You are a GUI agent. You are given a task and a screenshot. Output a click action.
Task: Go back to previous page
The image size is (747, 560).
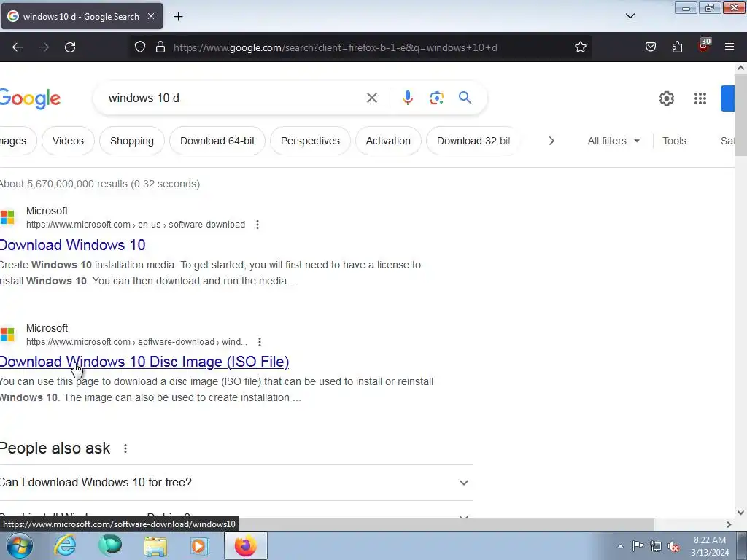(x=18, y=47)
